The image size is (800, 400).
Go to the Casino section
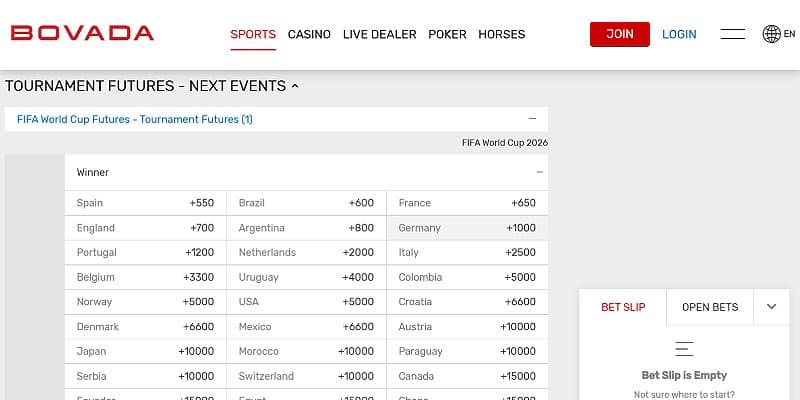point(309,34)
